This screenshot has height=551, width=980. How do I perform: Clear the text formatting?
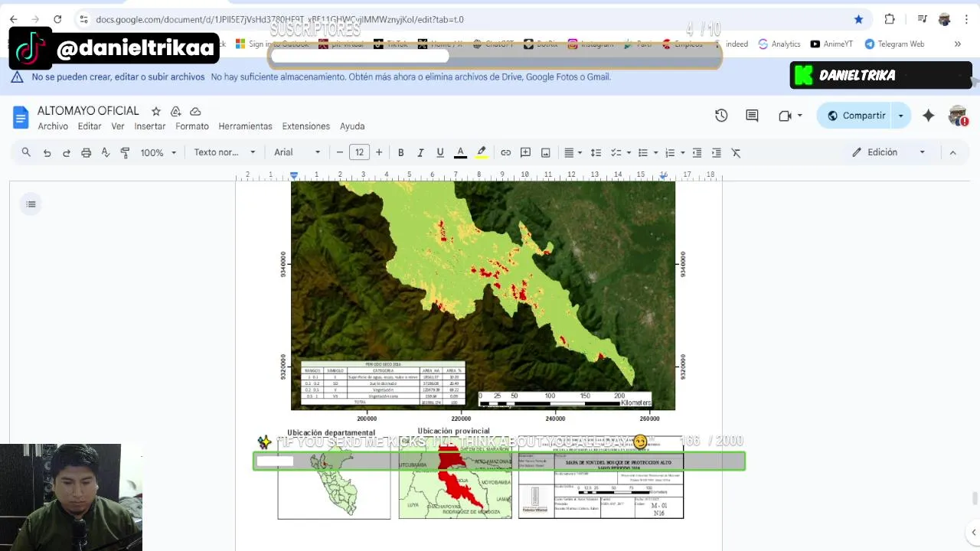(736, 152)
